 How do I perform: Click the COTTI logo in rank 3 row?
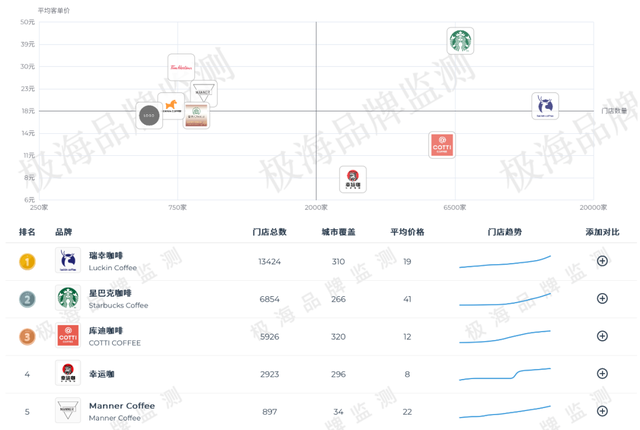coord(68,335)
